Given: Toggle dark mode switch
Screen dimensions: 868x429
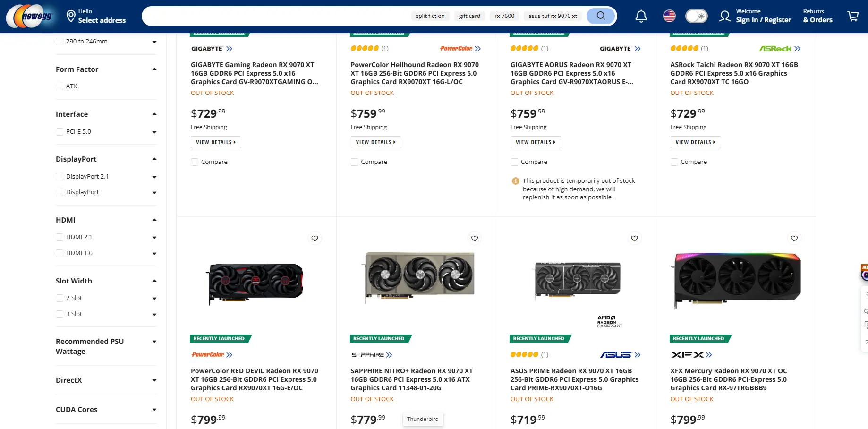Looking at the screenshot, I should (697, 16).
